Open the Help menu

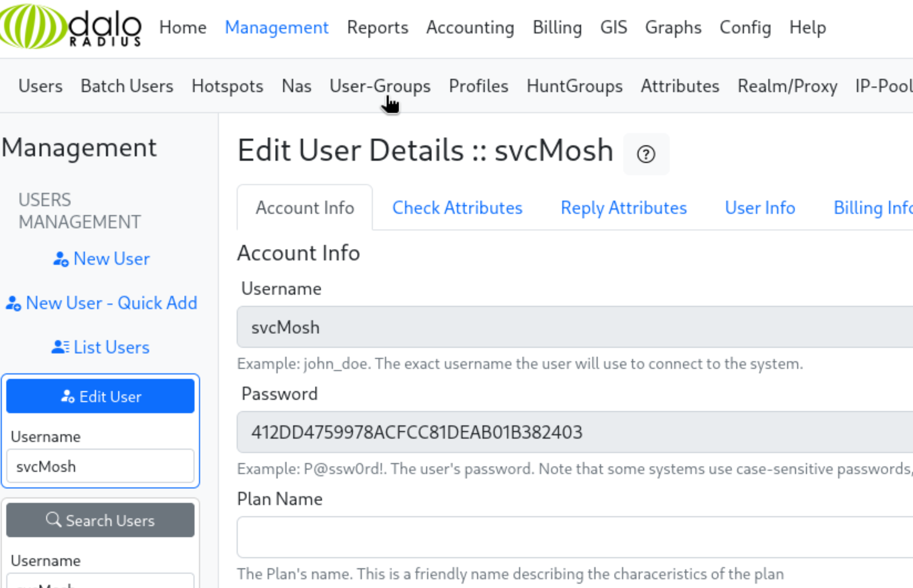pos(808,27)
